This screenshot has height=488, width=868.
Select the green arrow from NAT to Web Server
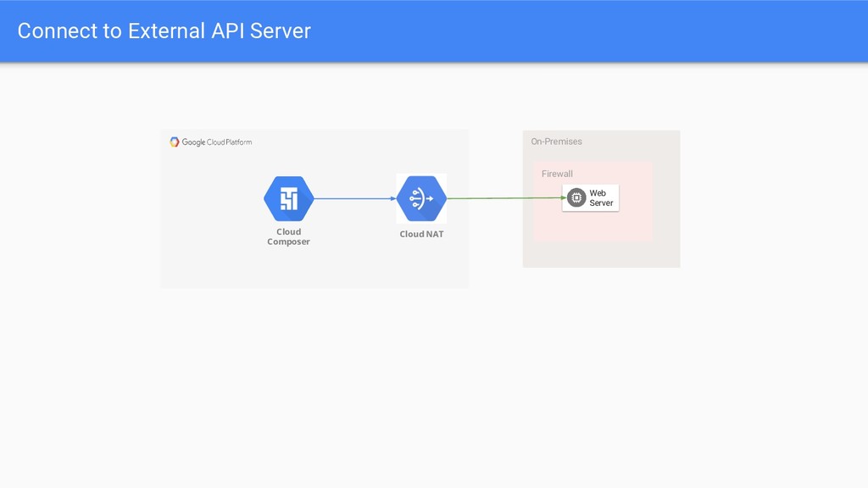[507, 198]
